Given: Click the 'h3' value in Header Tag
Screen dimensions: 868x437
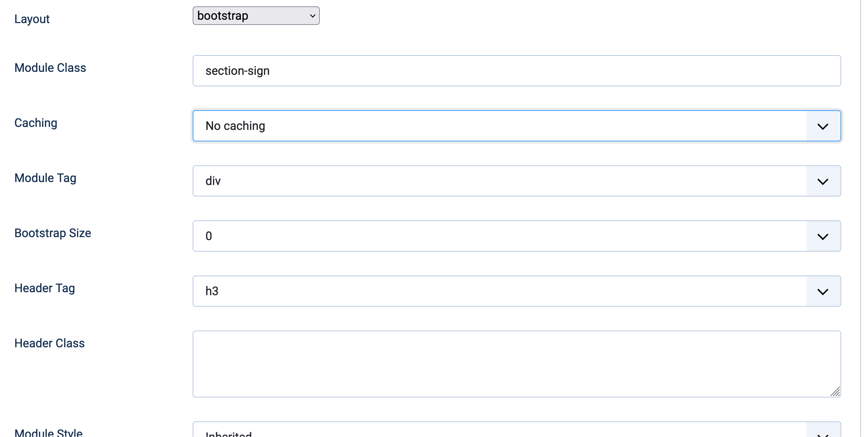Looking at the screenshot, I should (x=212, y=291).
